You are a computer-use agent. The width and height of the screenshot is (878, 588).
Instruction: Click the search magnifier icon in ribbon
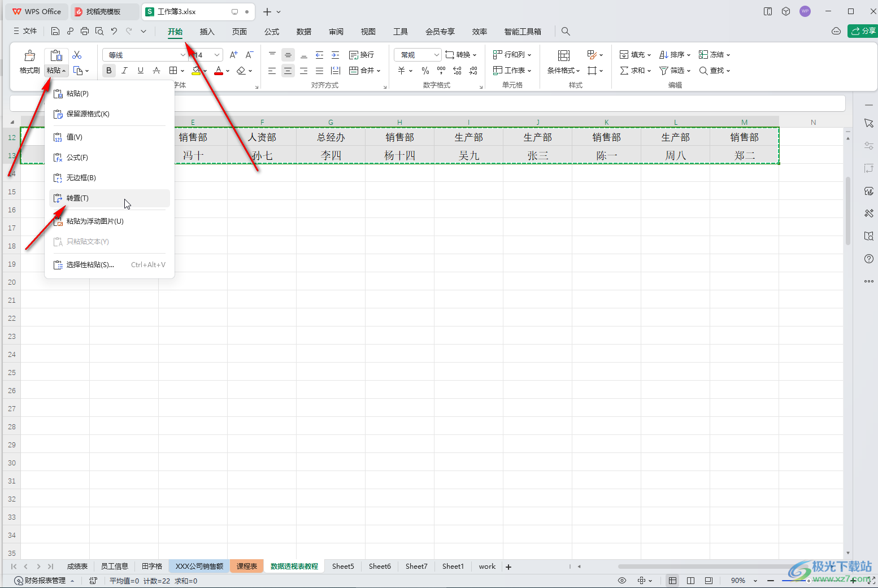coord(566,32)
